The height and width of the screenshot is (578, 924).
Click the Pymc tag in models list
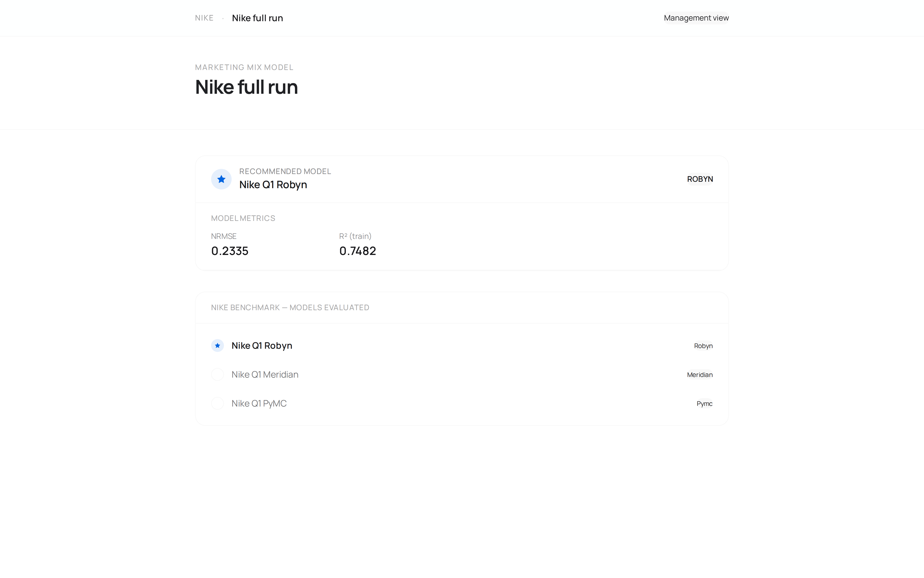705,404
